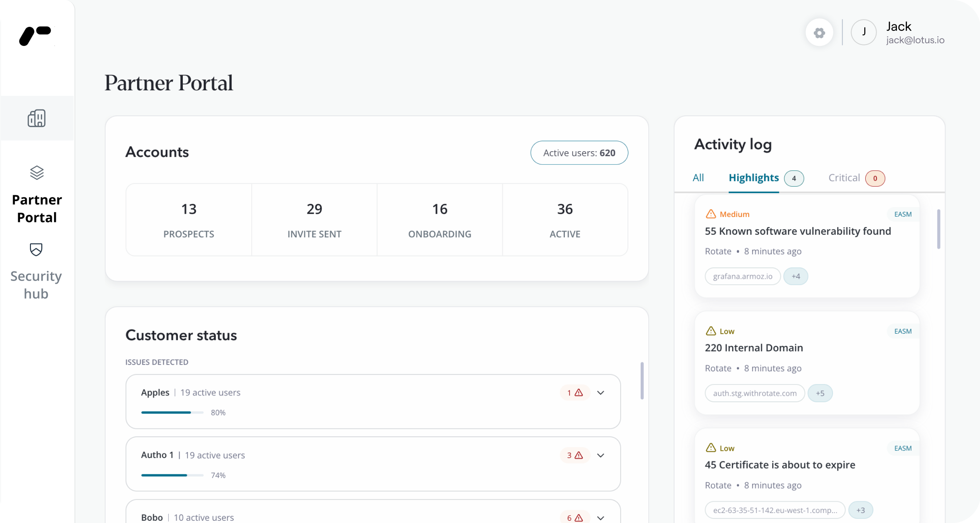
Task: Click the Activity log vertical scrollbar
Action: tap(938, 229)
